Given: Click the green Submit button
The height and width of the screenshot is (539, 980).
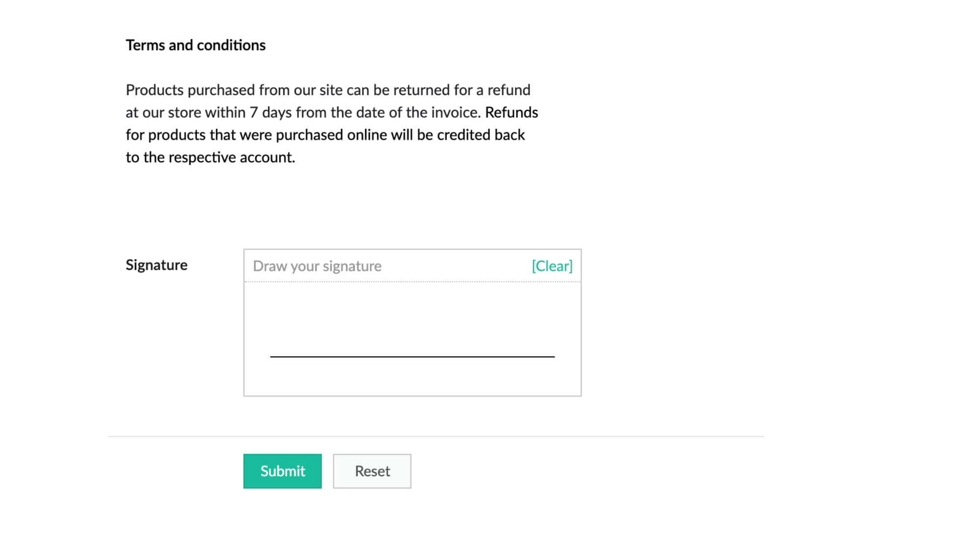Looking at the screenshot, I should click(282, 471).
